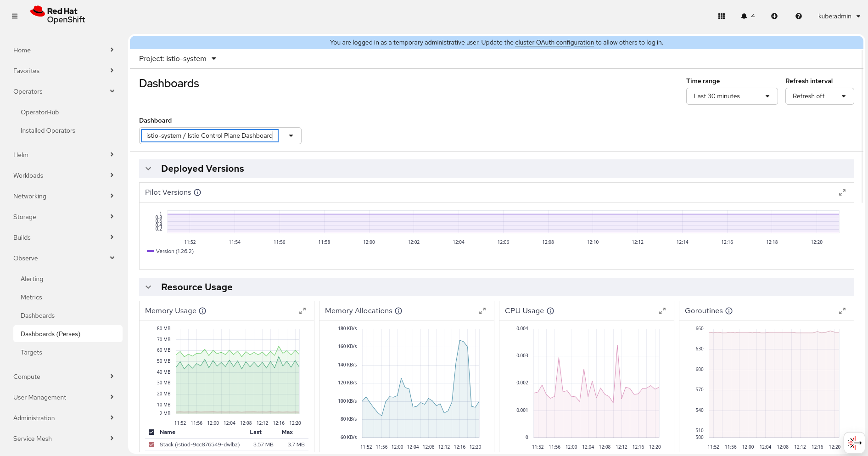Toggle the hamburger navigation menu
This screenshot has height=456, width=868.
click(x=15, y=16)
